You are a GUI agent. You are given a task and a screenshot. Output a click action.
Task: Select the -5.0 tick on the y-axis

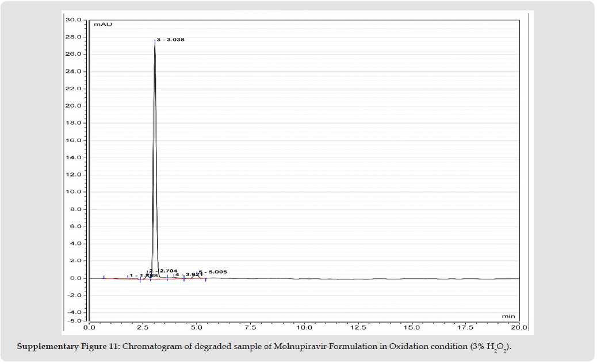point(73,320)
